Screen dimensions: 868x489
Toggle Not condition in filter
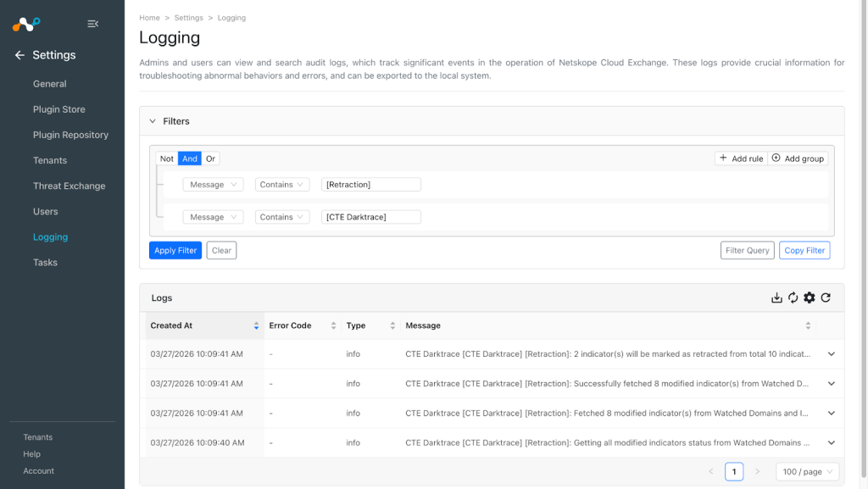(167, 158)
